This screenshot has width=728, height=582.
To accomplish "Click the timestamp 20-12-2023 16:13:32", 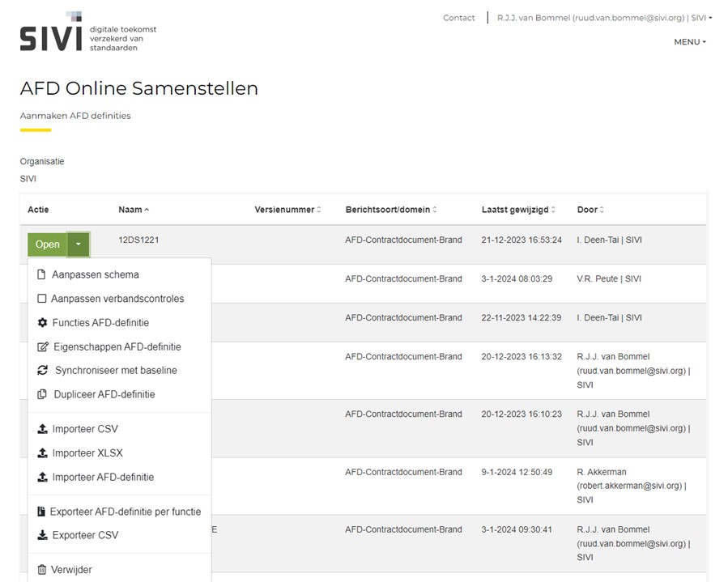I will coord(522,357).
